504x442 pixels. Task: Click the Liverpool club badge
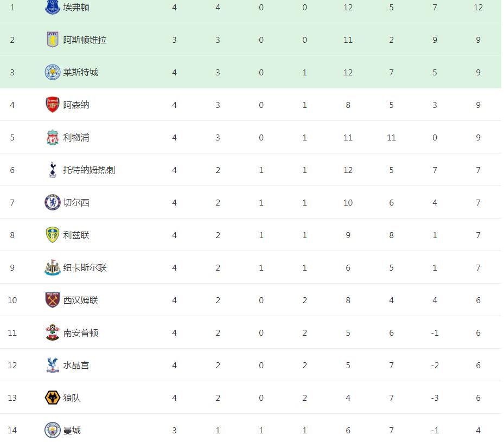[x=53, y=137]
